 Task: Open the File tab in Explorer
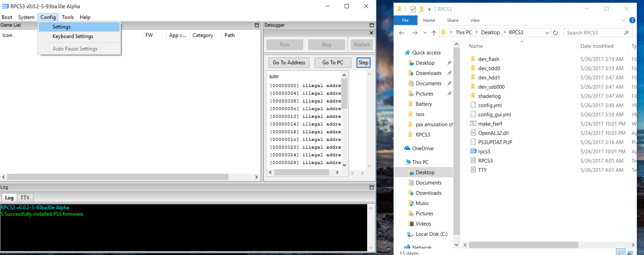[x=406, y=21]
